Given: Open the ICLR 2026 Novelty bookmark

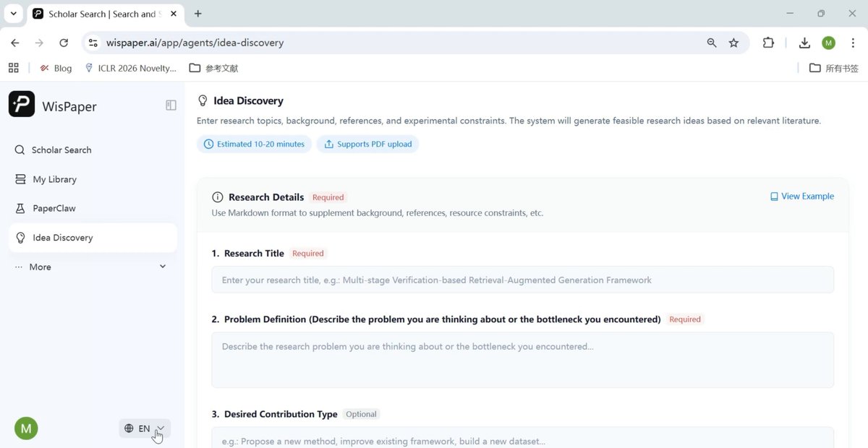Looking at the screenshot, I should pyautogui.click(x=131, y=68).
